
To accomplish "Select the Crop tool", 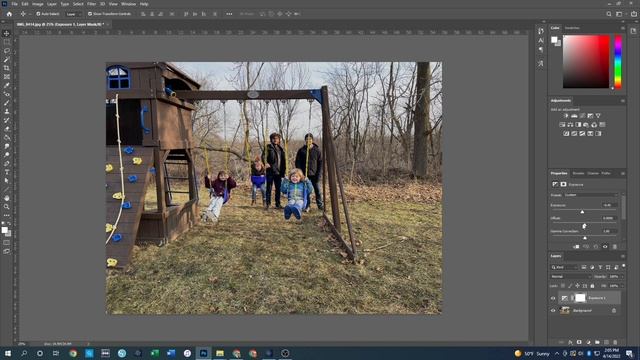I will tap(7, 68).
